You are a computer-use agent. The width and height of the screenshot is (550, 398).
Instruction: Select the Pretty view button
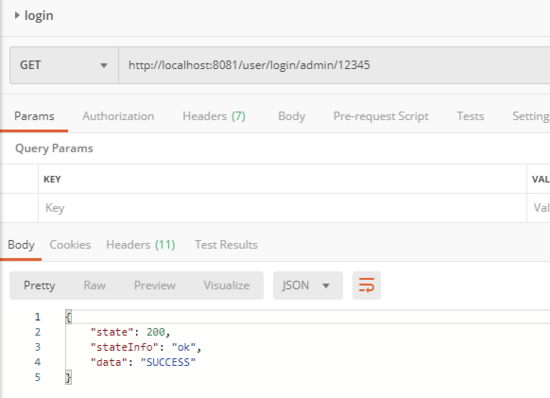(x=39, y=285)
